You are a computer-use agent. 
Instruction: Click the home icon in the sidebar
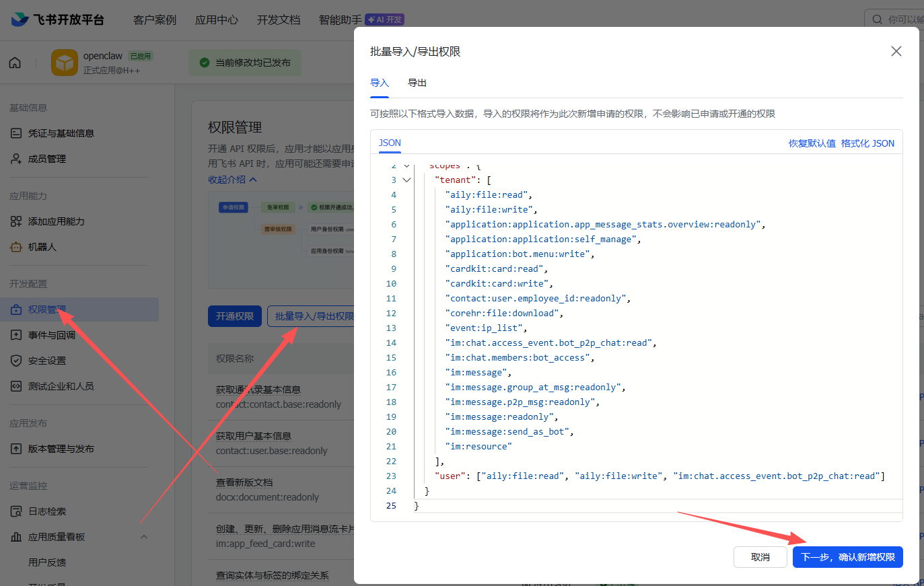15,62
